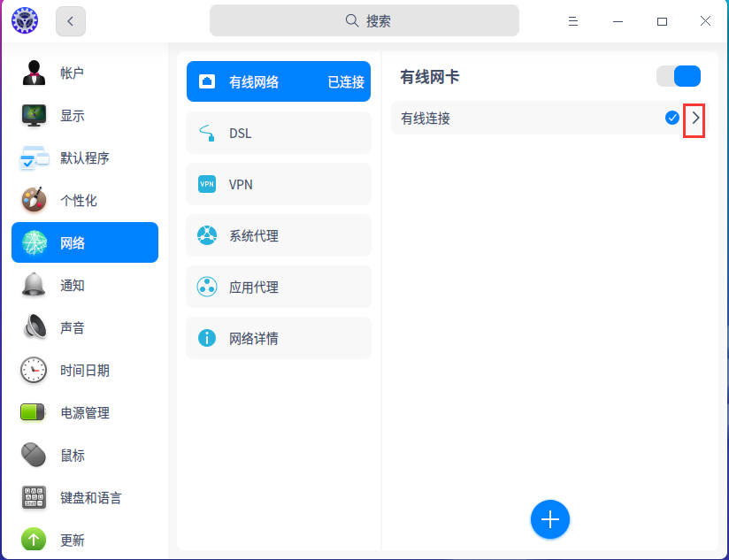
Task: Open the 时间日期 sidebar entry label
Action: (85, 370)
